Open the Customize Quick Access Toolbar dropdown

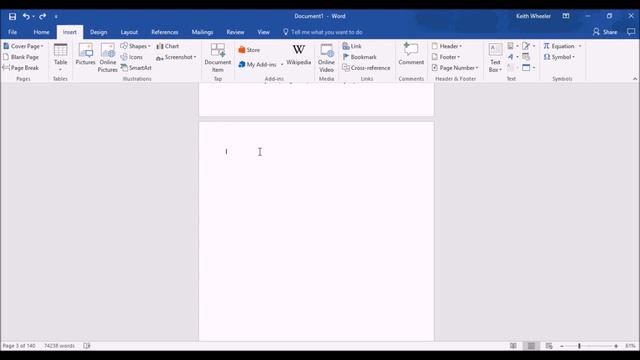[x=56, y=17]
